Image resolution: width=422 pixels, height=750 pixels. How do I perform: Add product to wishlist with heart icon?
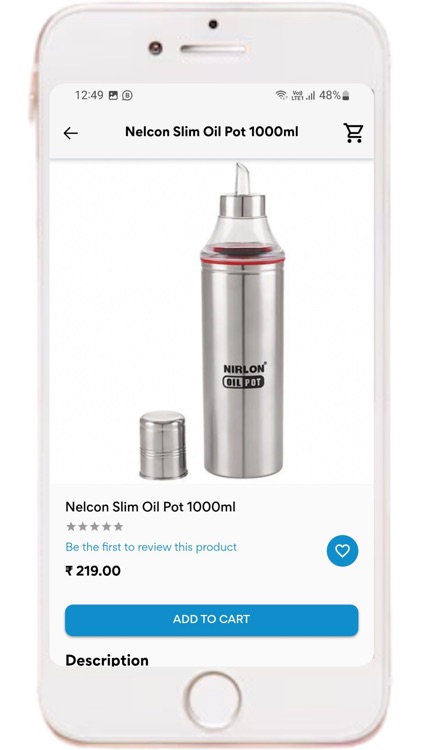coord(342,551)
